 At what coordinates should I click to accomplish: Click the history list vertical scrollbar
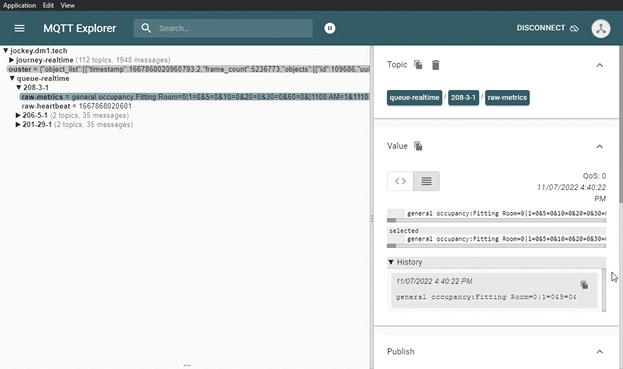604,290
